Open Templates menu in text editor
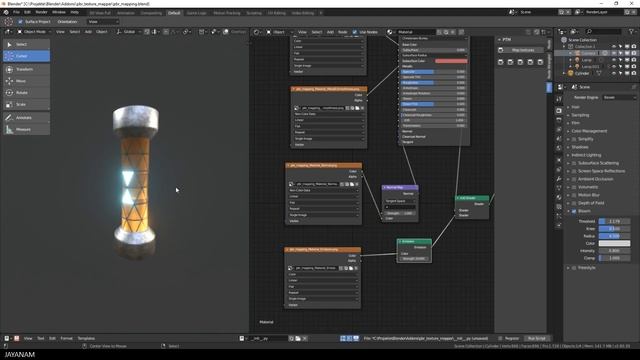The height and width of the screenshot is (360, 640). click(86, 338)
